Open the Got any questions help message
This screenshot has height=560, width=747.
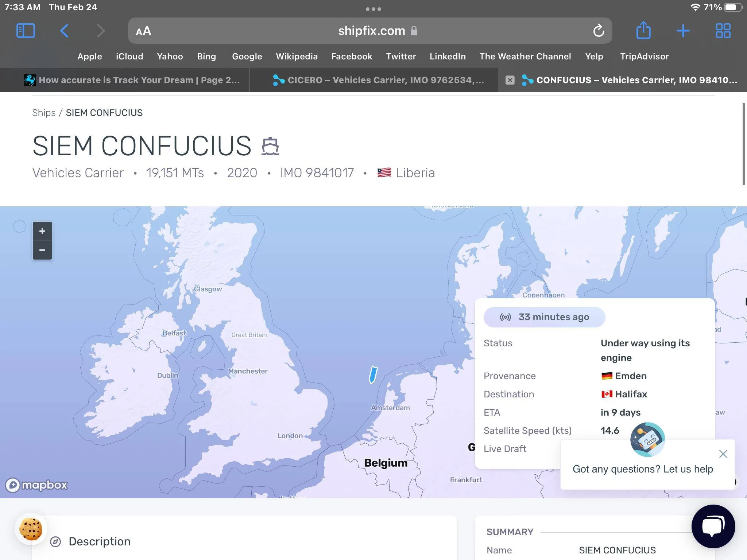coord(643,469)
